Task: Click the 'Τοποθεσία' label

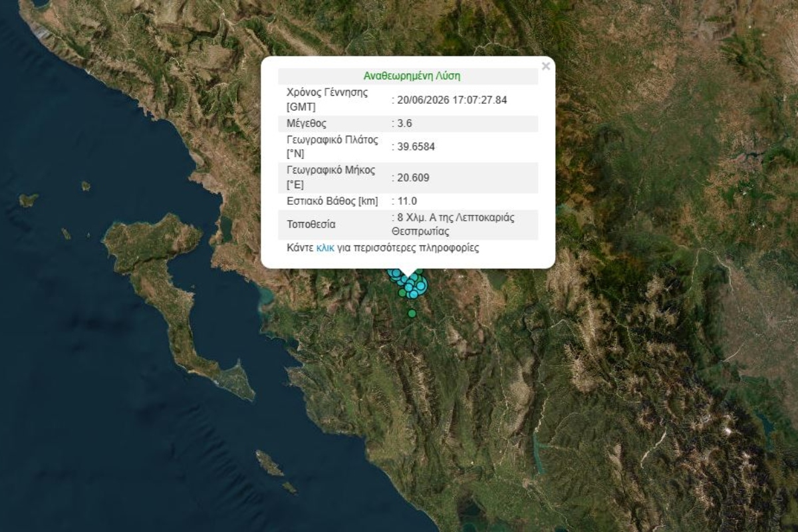Action: coord(311,225)
